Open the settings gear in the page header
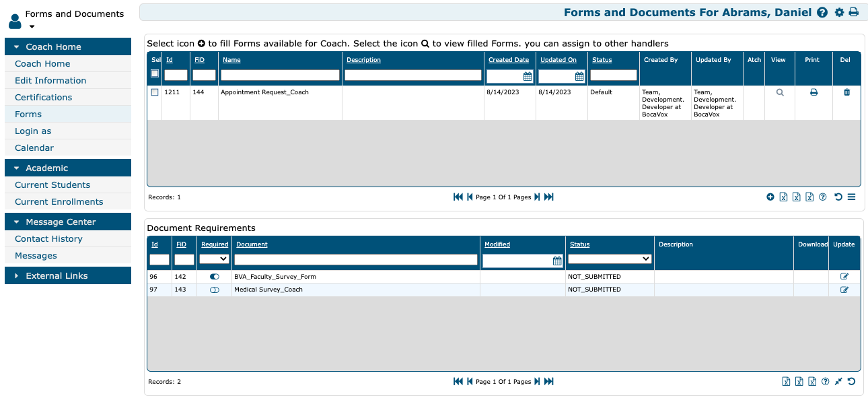The height and width of the screenshot is (400, 868). (x=839, y=12)
